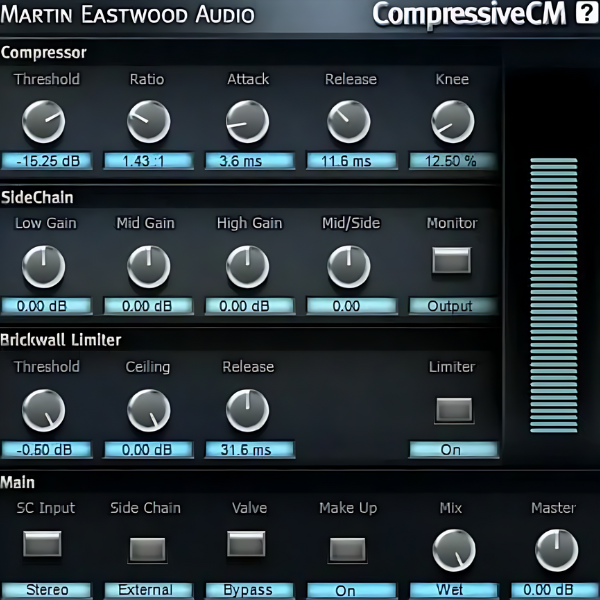600x600 pixels.
Task: Click the Mid/Side 0.00 value field
Action: (351, 306)
